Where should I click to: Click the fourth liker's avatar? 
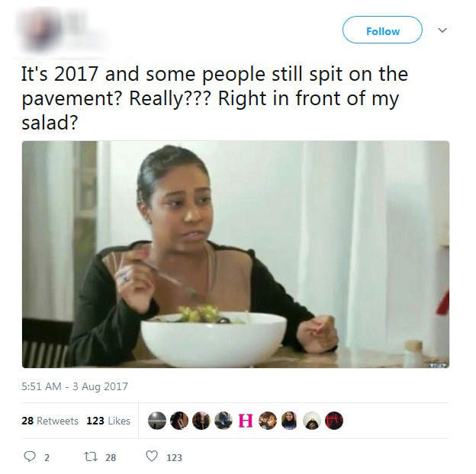pyautogui.click(x=224, y=421)
